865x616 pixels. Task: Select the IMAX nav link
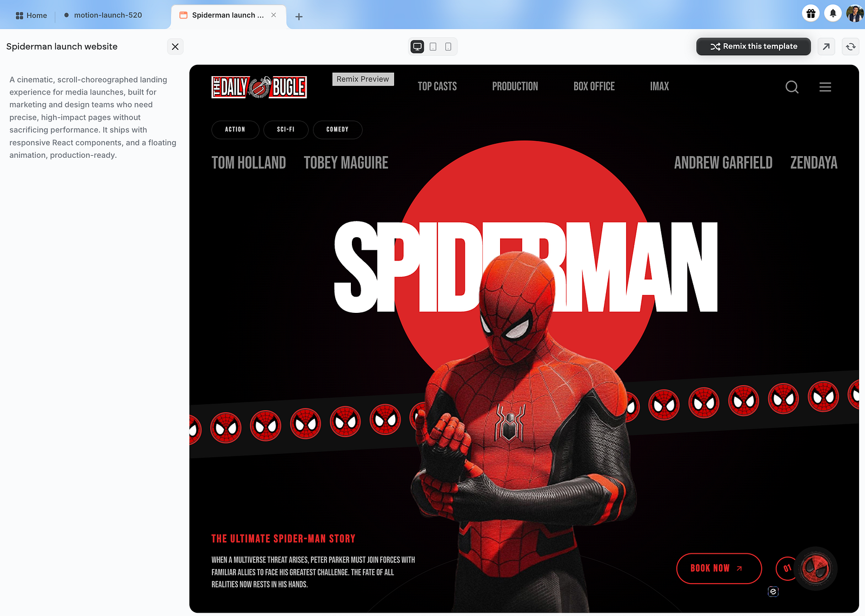pos(659,86)
